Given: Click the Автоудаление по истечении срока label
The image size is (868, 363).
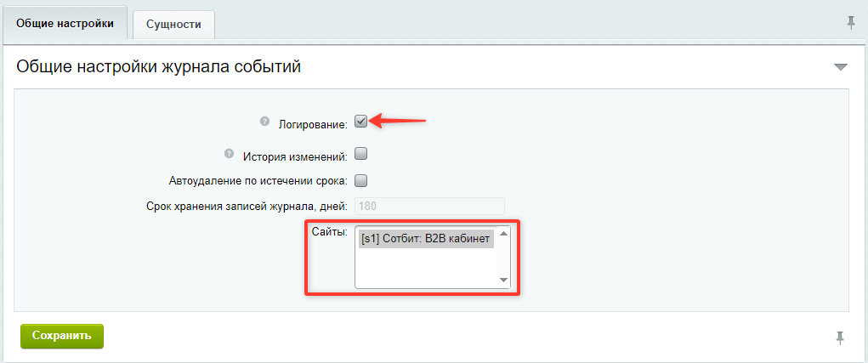Looking at the screenshot, I should (x=258, y=180).
